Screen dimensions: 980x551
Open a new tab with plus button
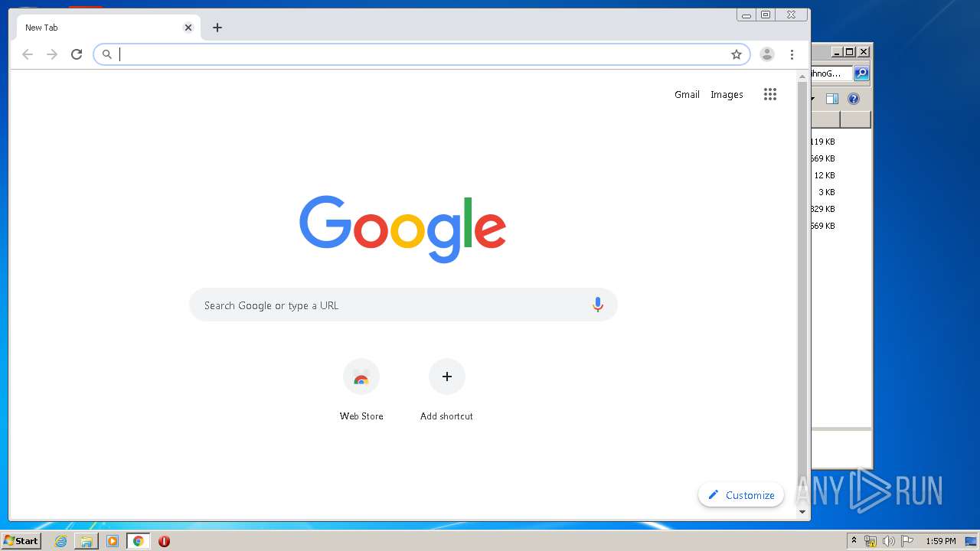pos(217,28)
